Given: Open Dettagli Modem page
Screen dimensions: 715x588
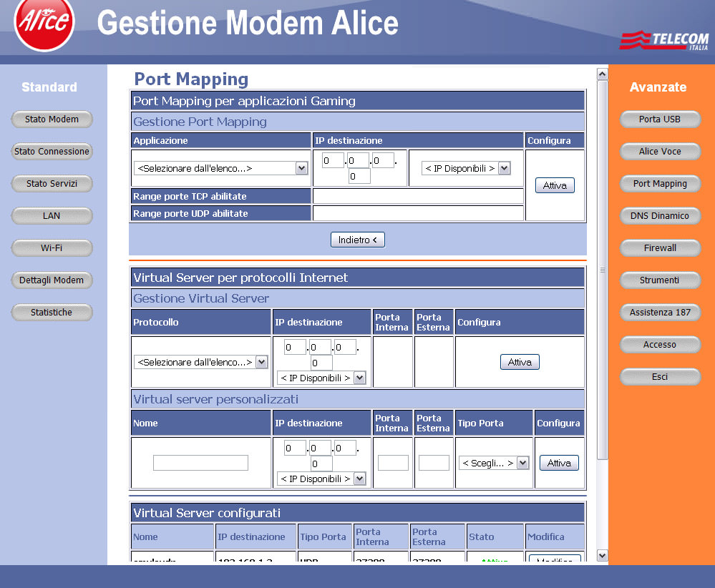Looking at the screenshot, I should pos(52,280).
